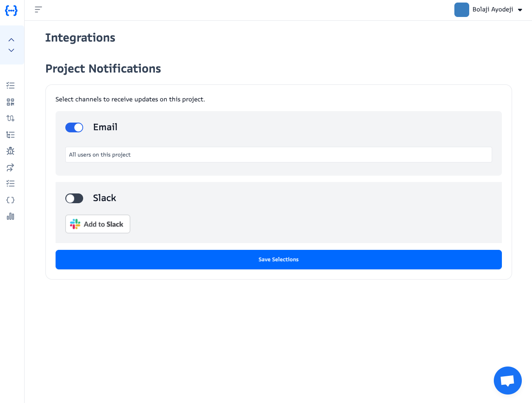532x403 pixels.
Task: Select the checklist icon in the sidebar
Action: (x=10, y=85)
